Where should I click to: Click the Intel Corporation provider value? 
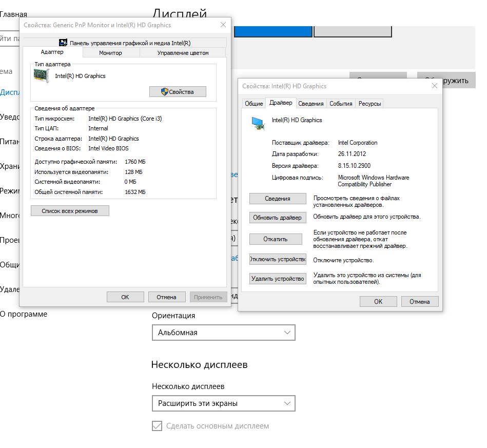pyautogui.click(x=358, y=143)
